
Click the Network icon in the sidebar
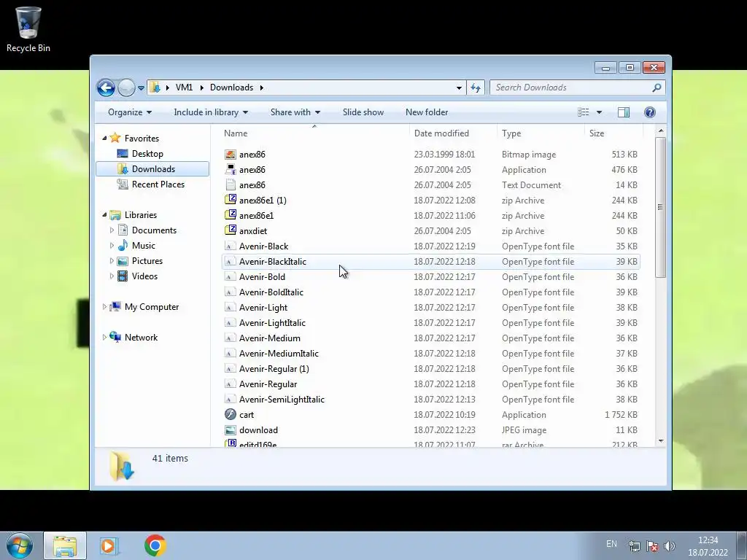[115, 337]
